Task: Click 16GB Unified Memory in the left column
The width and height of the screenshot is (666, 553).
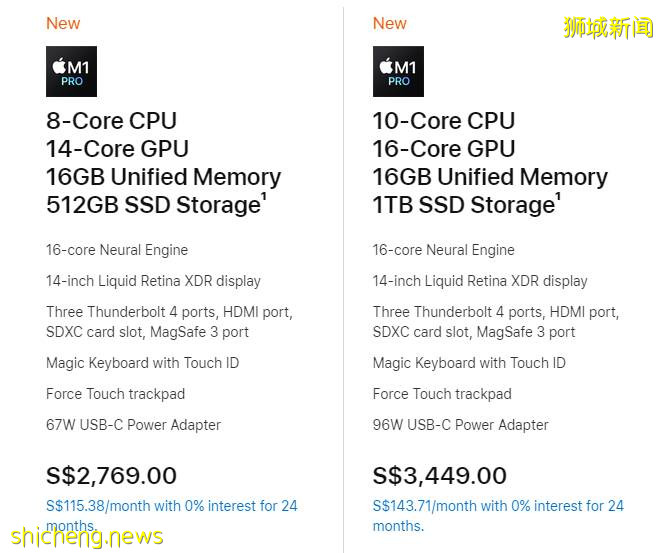Action: pyautogui.click(x=163, y=177)
